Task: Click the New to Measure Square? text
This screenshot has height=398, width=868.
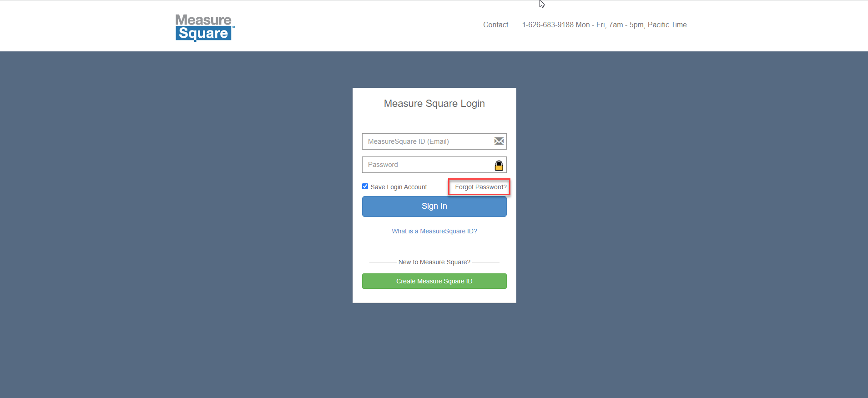Action: coord(434,262)
